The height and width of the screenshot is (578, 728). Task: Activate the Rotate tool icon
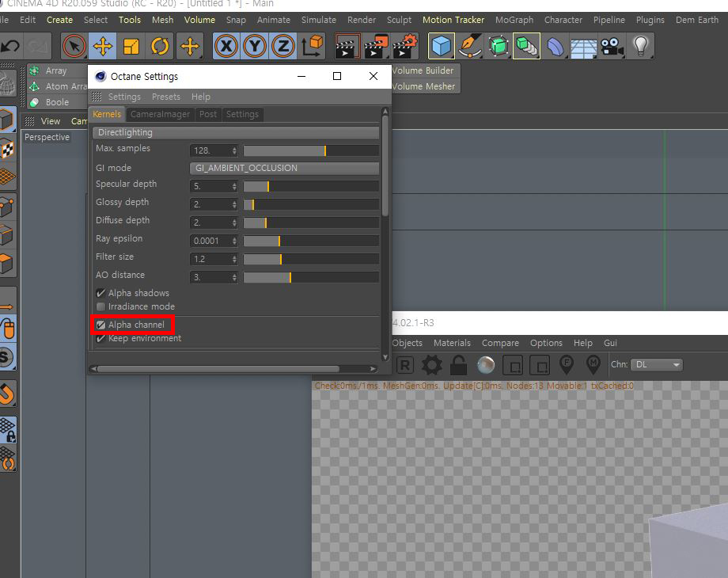click(160, 46)
